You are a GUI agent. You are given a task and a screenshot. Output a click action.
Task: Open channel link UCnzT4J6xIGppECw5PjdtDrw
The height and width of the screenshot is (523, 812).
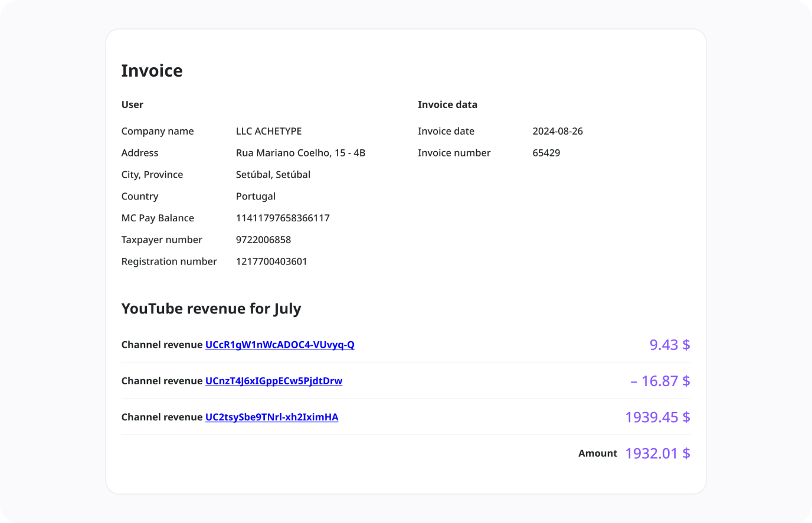pyautogui.click(x=274, y=381)
